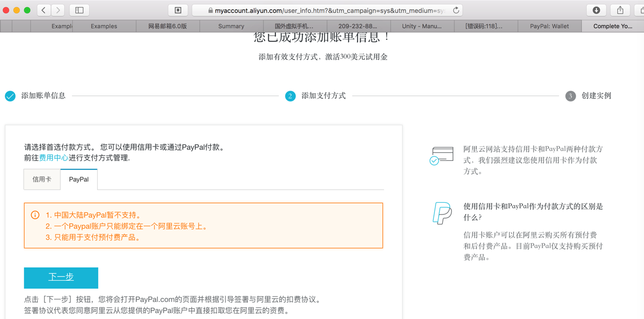
Task: Open the Safari downloads icon
Action: tap(596, 10)
